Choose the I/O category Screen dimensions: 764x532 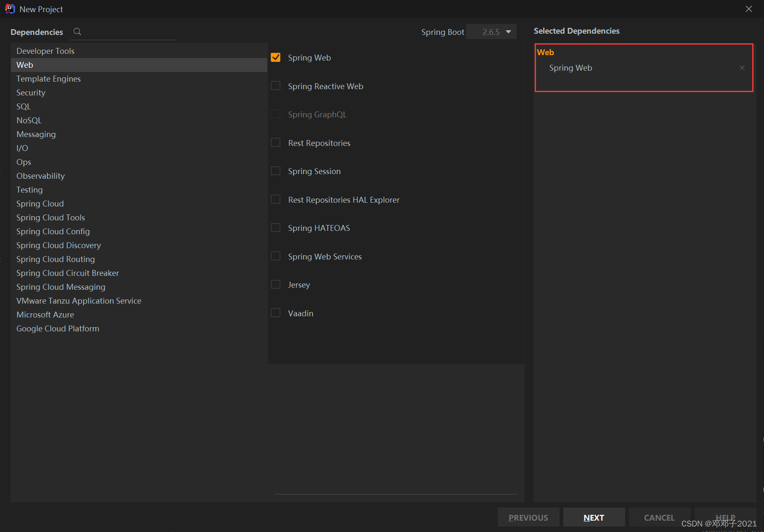(139, 148)
